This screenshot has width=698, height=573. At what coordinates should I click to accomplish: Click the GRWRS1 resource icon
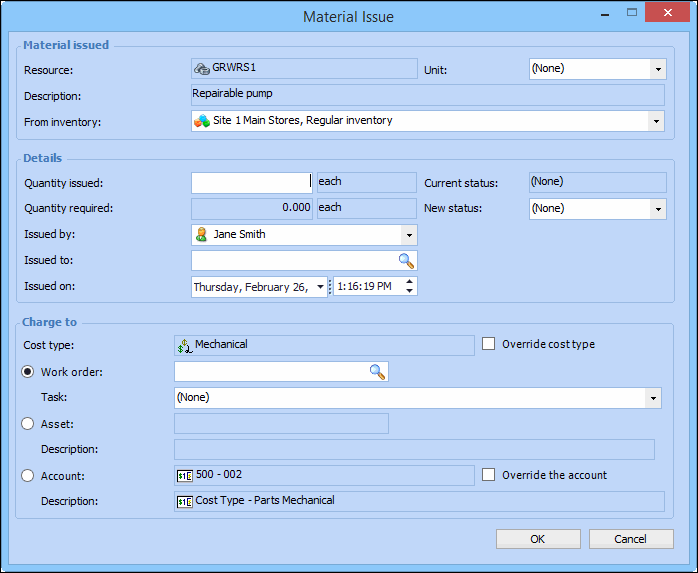coord(202,68)
